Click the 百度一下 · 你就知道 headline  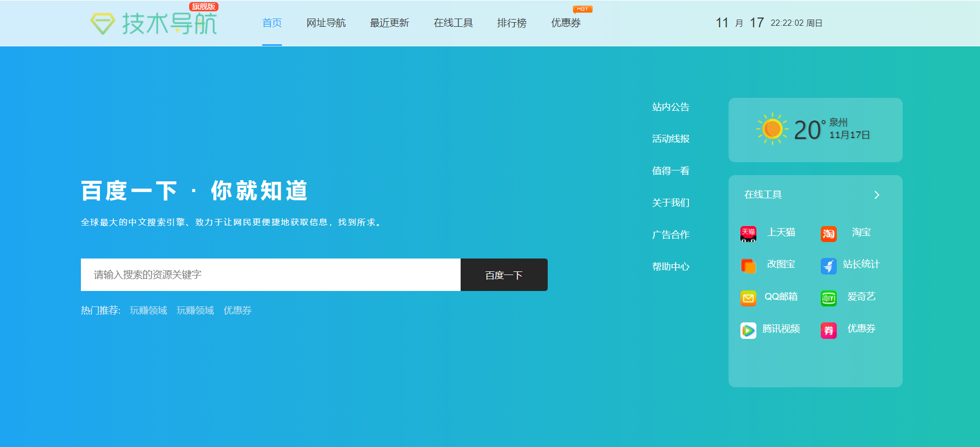(x=195, y=191)
